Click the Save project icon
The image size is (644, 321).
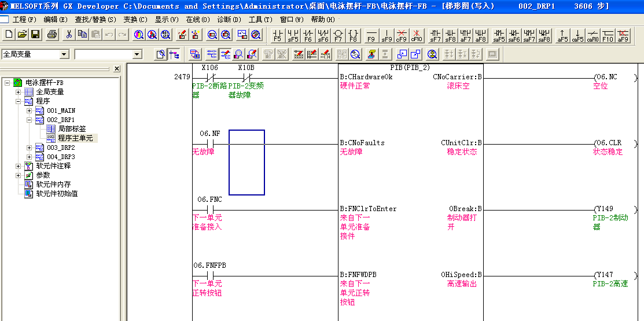click(35, 35)
